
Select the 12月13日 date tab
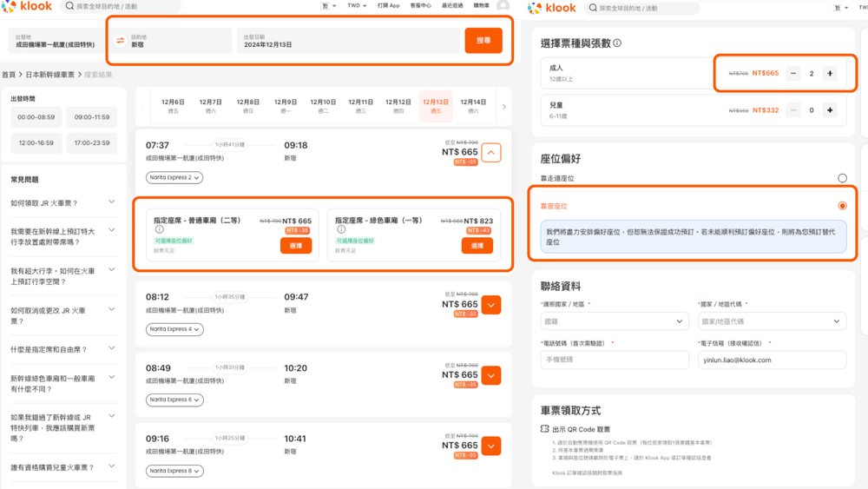[436, 106]
